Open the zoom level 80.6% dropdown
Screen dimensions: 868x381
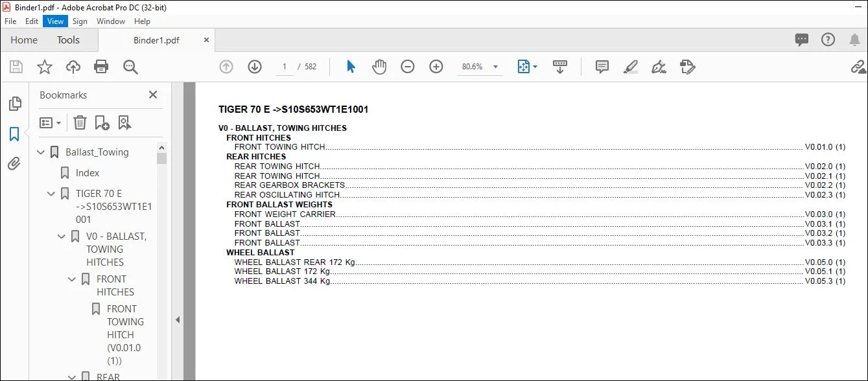495,67
